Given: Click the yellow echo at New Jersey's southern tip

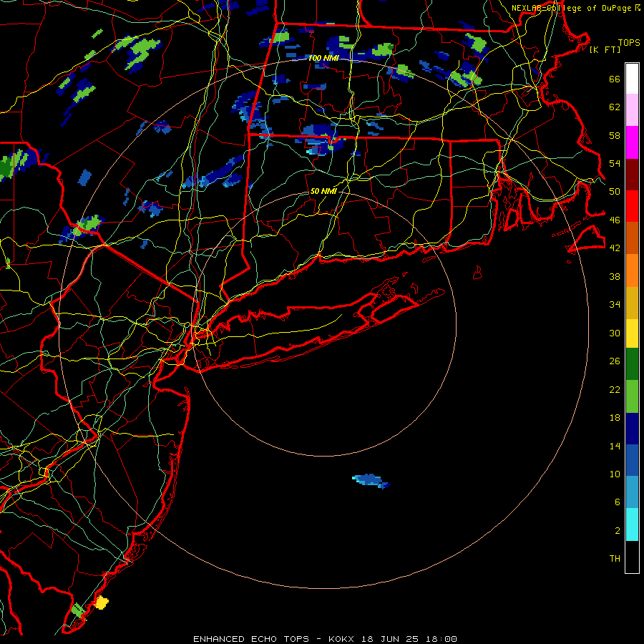Looking at the screenshot, I should point(102,602).
